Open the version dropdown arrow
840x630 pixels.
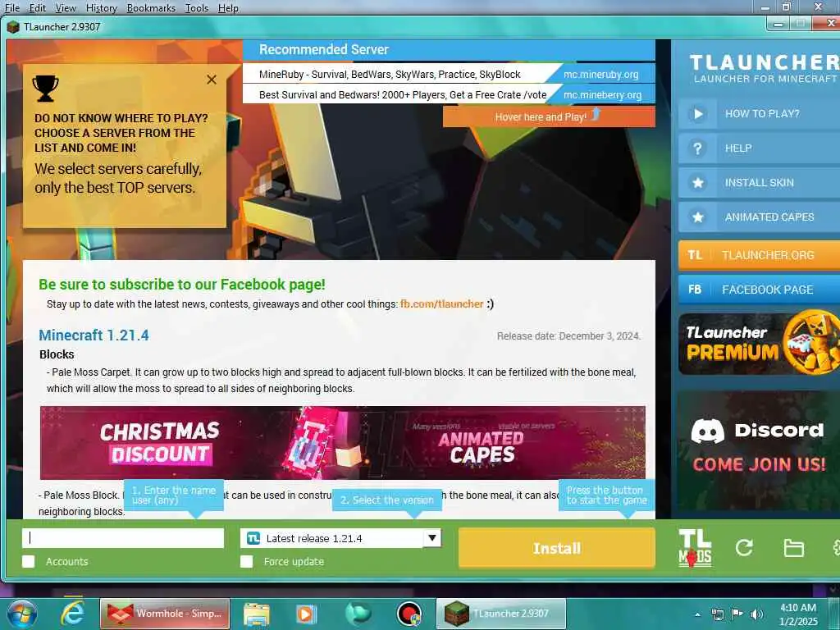(431, 538)
